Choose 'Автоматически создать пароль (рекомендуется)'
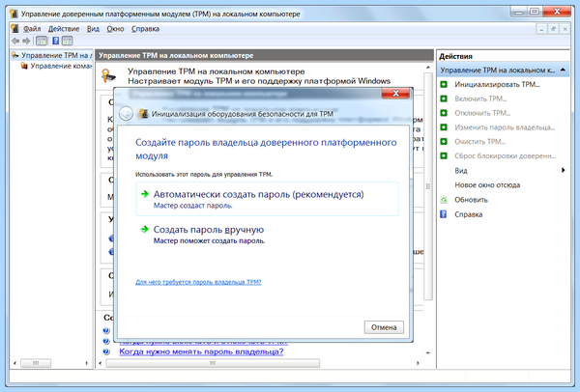This screenshot has width=580, height=392. (x=268, y=199)
